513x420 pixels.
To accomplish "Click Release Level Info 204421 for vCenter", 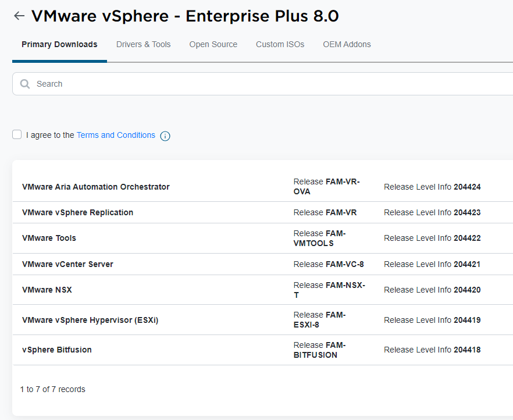I will pyautogui.click(x=432, y=264).
